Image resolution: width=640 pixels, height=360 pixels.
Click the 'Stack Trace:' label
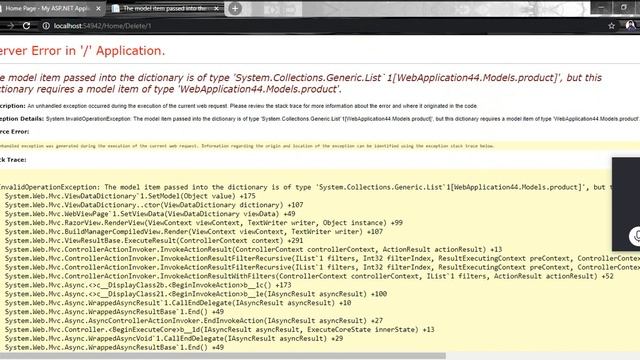pos(13,160)
